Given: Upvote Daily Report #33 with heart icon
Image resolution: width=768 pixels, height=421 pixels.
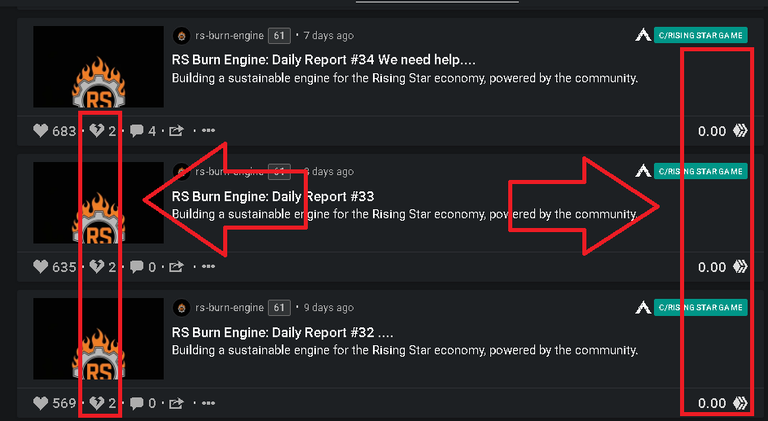Looking at the screenshot, I should click(41, 267).
